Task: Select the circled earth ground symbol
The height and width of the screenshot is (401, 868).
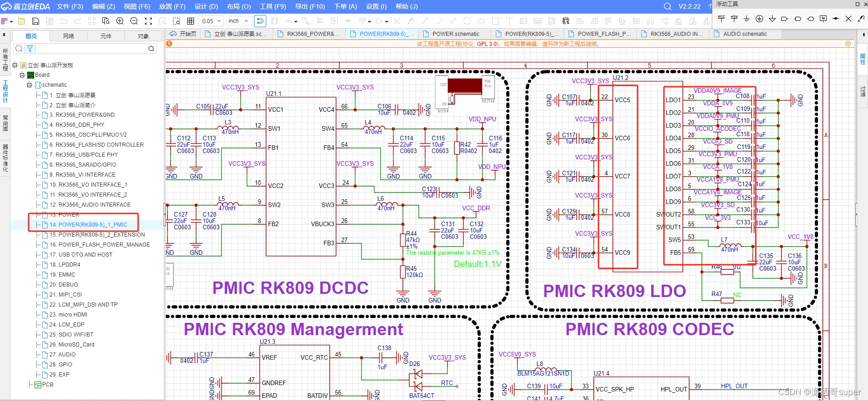Action: click(759, 19)
